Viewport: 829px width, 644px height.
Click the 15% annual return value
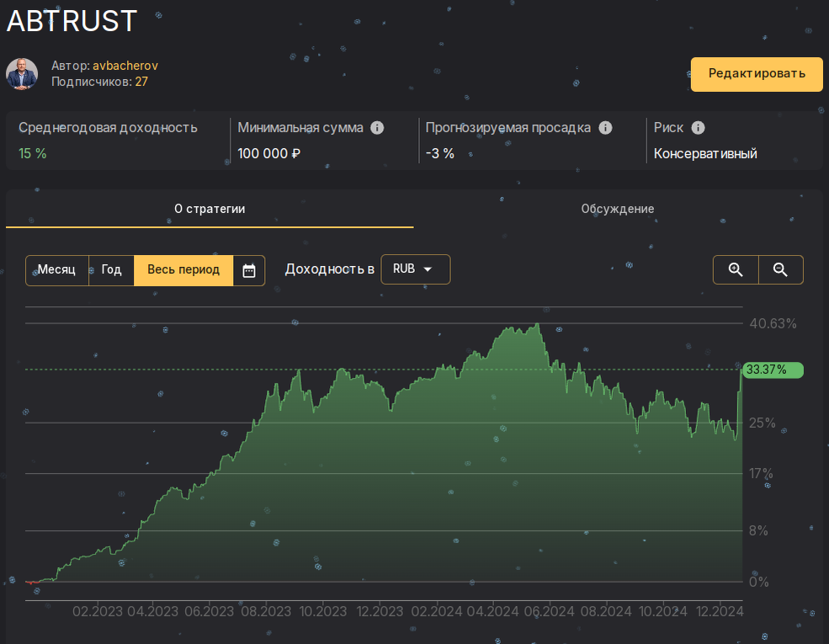(x=32, y=154)
